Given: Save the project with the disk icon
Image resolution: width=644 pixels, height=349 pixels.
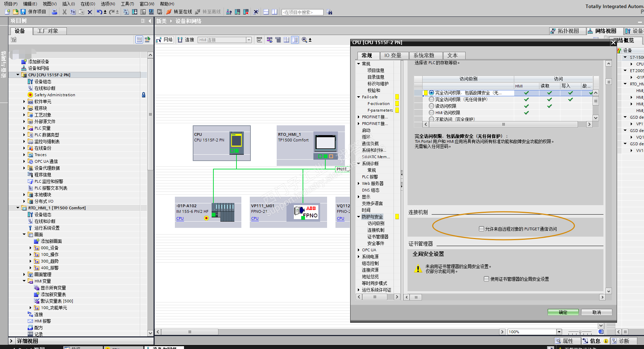Looking at the screenshot, I should (x=23, y=12).
